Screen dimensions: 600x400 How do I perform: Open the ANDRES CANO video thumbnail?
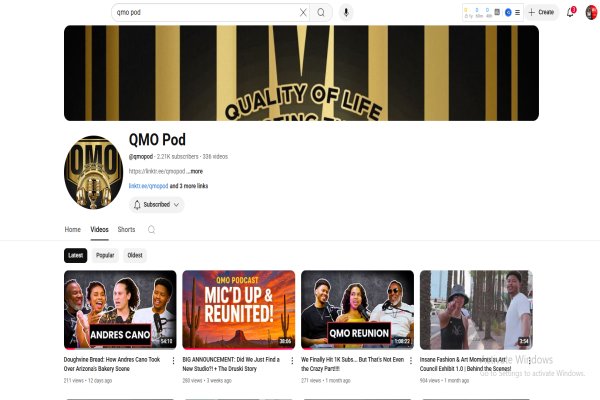[x=120, y=310]
